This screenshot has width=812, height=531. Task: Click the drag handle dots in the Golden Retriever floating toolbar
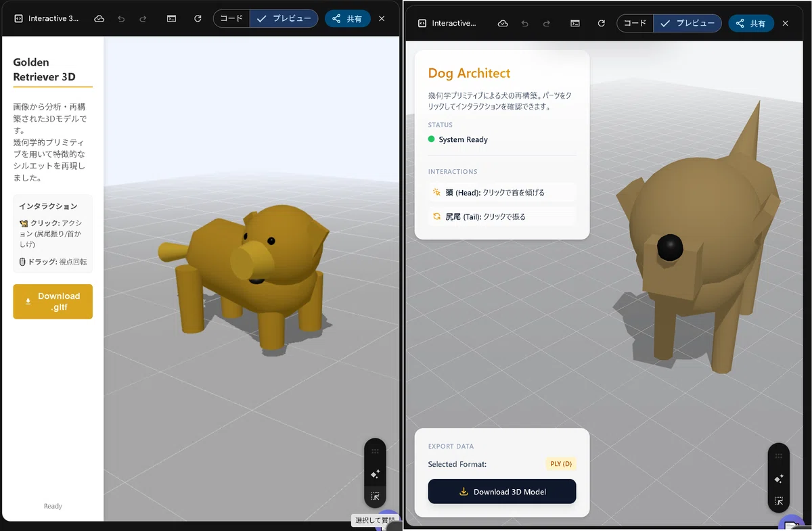click(375, 451)
